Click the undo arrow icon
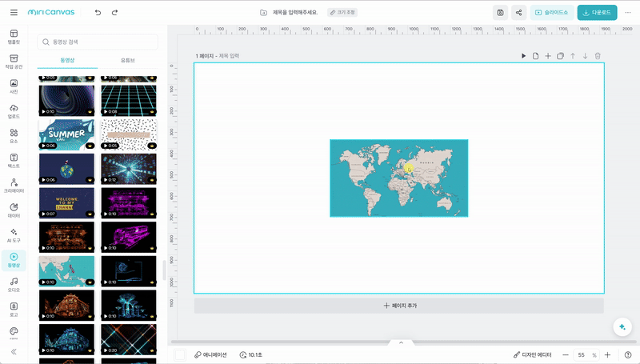The height and width of the screenshot is (364, 640). [98, 13]
